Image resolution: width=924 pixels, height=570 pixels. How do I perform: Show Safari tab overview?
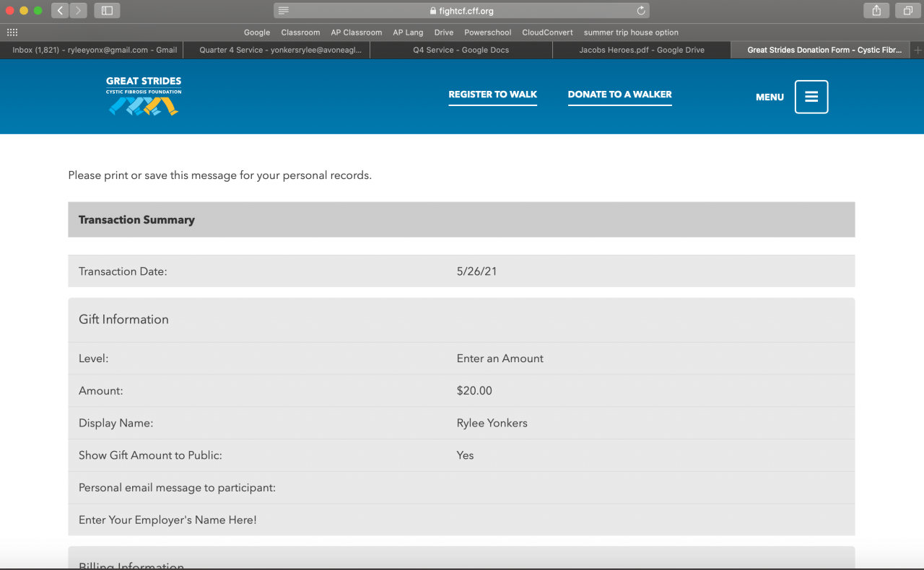pos(907,11)
